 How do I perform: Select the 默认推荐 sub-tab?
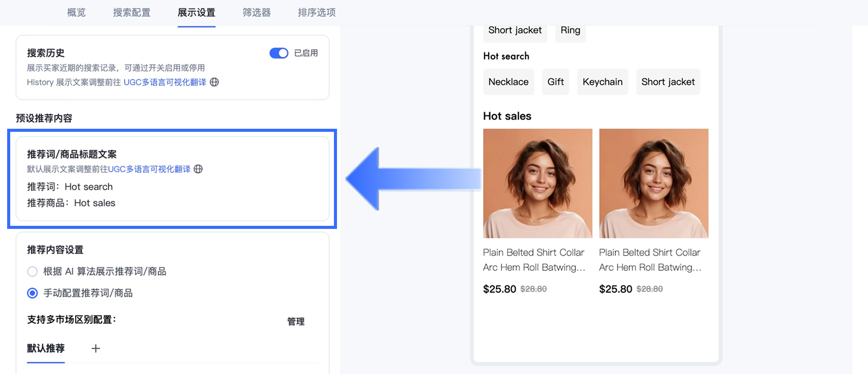pos(46,348)
